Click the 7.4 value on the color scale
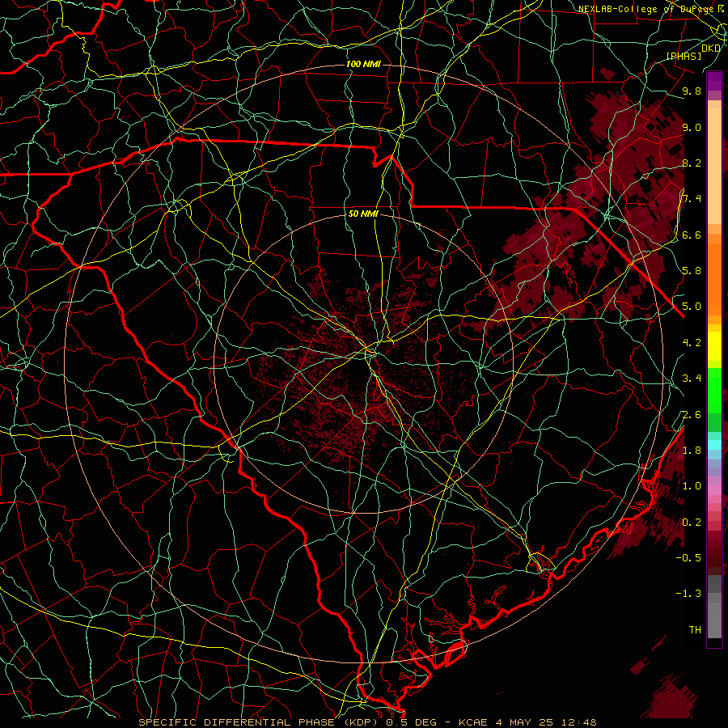Viewport: 728px width, 728px height. (692, 199)
